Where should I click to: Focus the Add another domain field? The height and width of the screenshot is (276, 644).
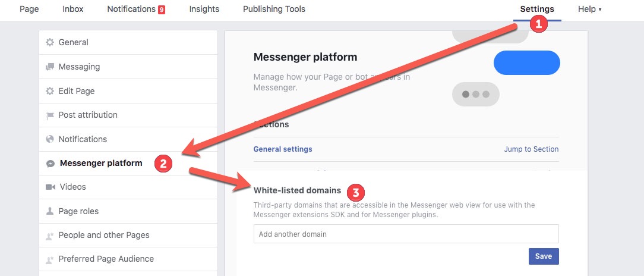click(406, 234)
